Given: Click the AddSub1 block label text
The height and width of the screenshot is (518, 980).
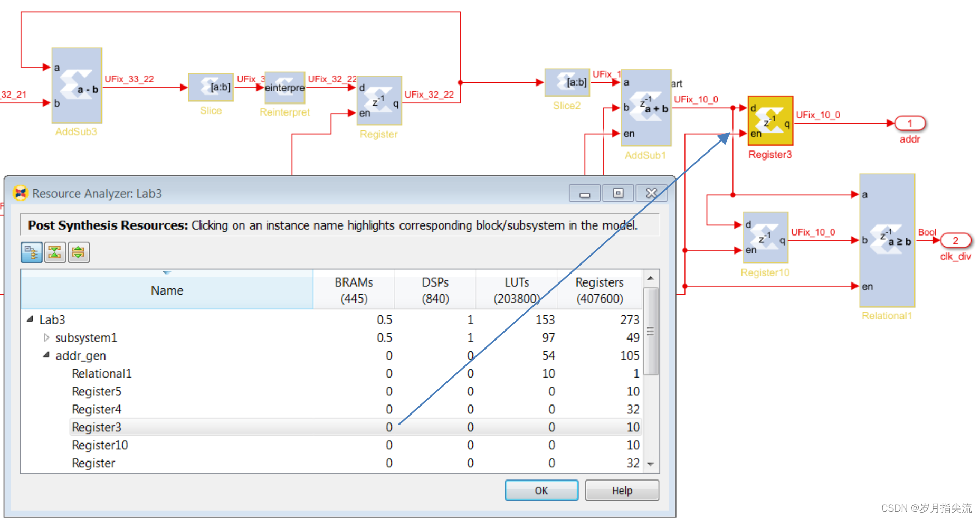Looking at the screenshot, I should [x=645, y=155].
